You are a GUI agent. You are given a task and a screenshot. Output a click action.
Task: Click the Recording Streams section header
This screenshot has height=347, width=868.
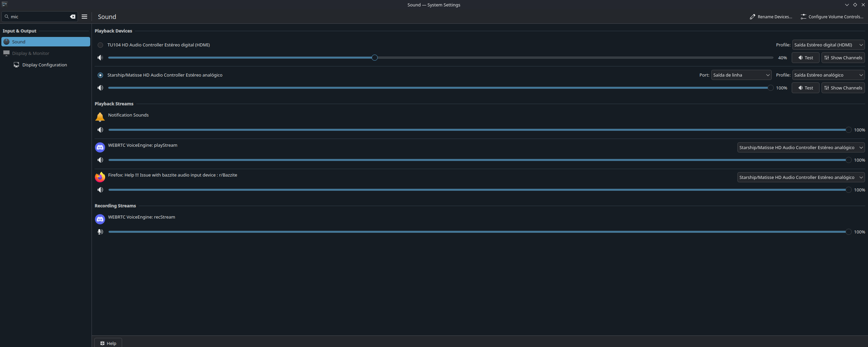(x=115, y=206)
